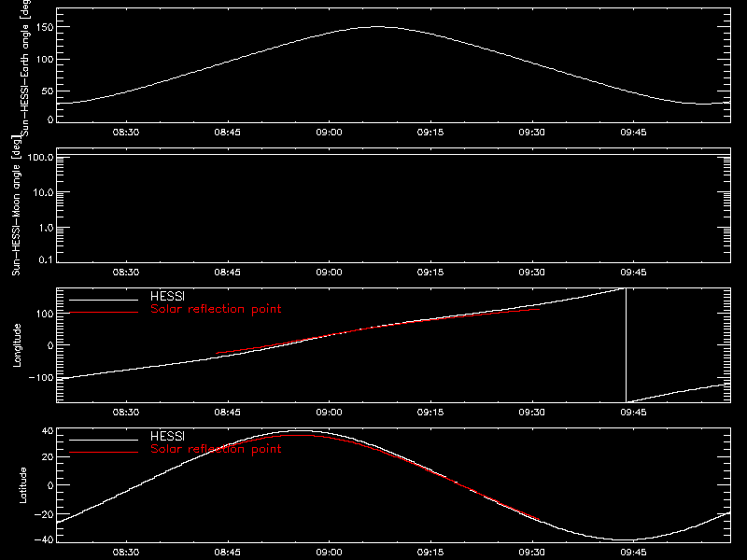Screen dimensions: 747x560
Task: Select 09:45 label under Earth angle plot
Action: [x=633, y=133]
